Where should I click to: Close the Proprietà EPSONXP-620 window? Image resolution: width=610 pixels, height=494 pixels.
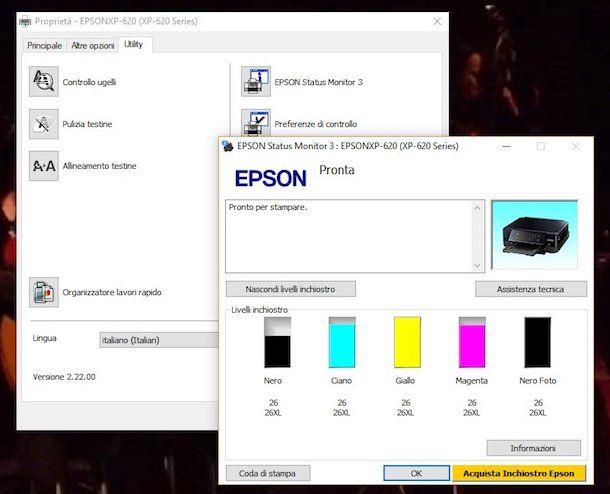click(x=437, y=21)
